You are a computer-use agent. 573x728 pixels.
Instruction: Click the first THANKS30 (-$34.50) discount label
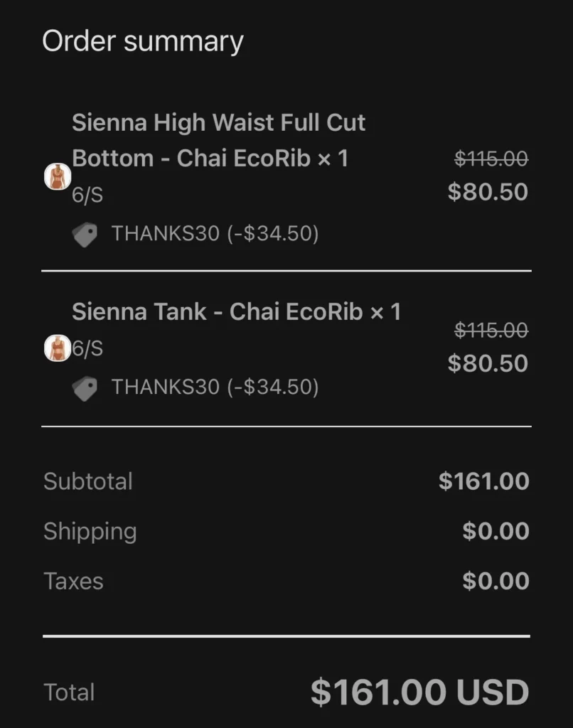click(215, 233)
